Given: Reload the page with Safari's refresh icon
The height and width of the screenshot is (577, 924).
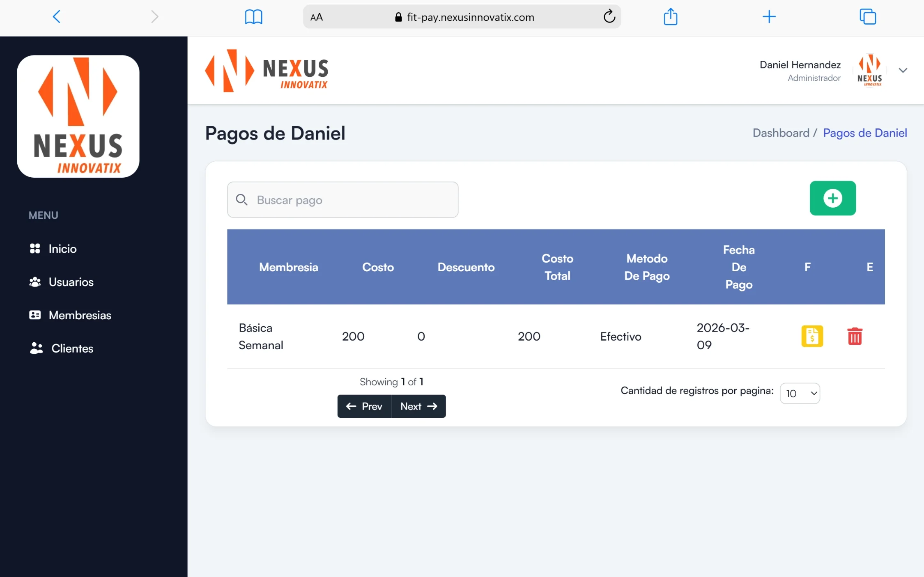Looking at the screenshot, I should point(609,17).
